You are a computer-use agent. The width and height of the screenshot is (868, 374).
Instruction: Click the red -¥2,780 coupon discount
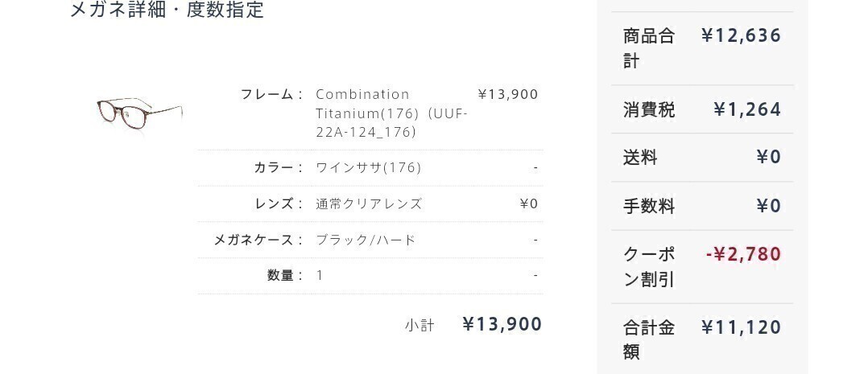click(x=743, y=255)
